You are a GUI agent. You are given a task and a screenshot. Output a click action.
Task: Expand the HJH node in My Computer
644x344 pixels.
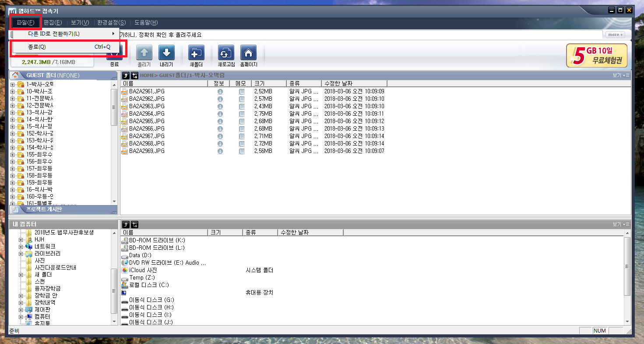(x=21, y=240)
